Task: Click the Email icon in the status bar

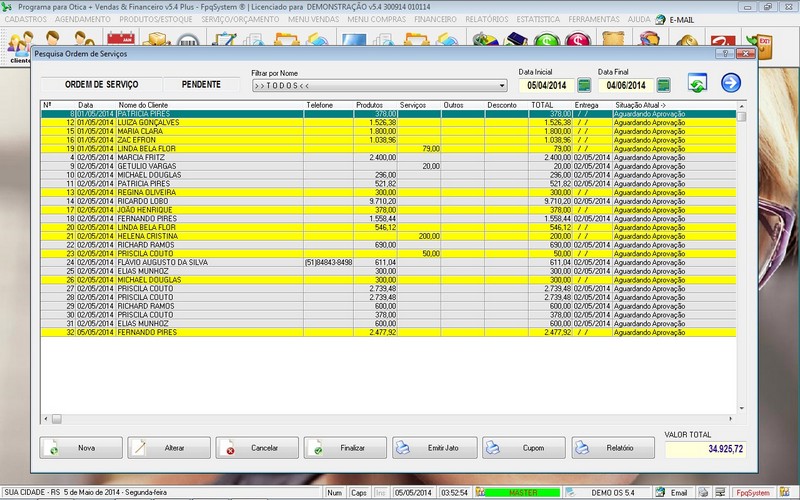Action: [x=660, y=492]
